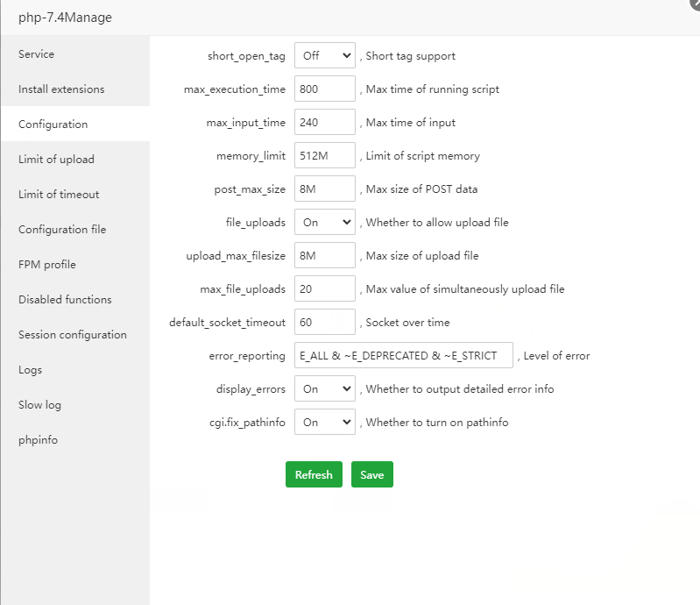Screen dimensions: 700x605
Task: Open the phpinfo tab
Action: coord(38,440)
